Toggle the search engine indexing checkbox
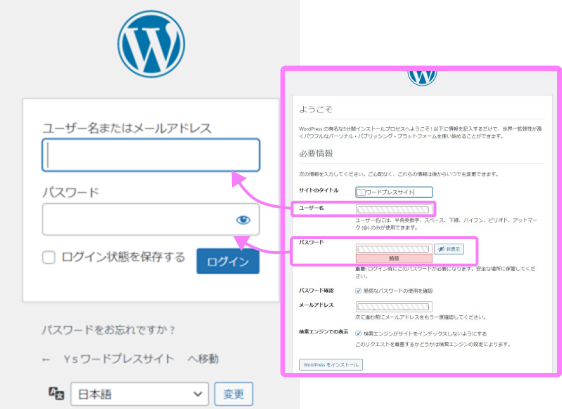Image resolution: width=562 pixels, height=409 pixels. (358, 333)
